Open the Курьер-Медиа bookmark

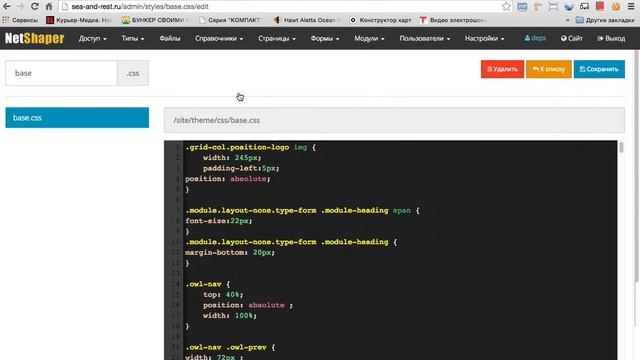pos(79,20)
